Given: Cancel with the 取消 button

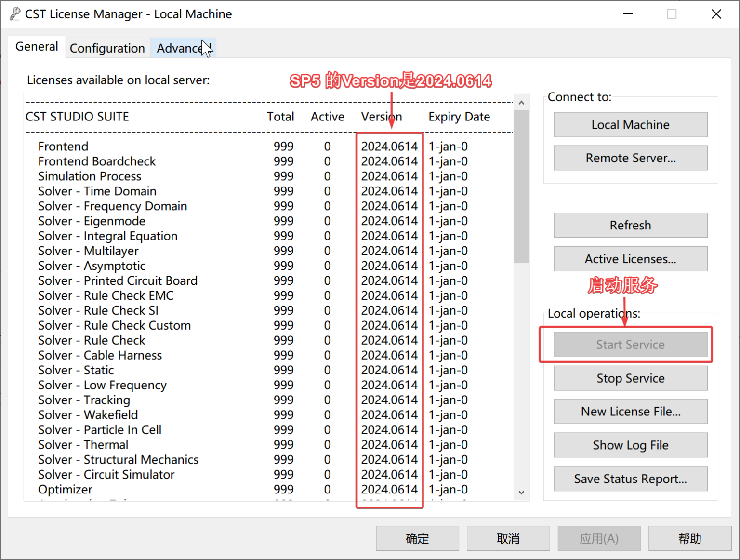Looking at the screenshot, I should pos(508,538).
